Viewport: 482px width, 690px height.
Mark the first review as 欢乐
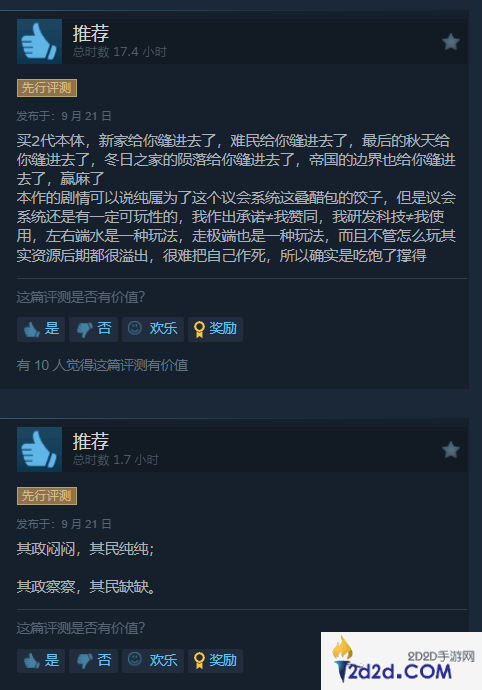[153, 329]
